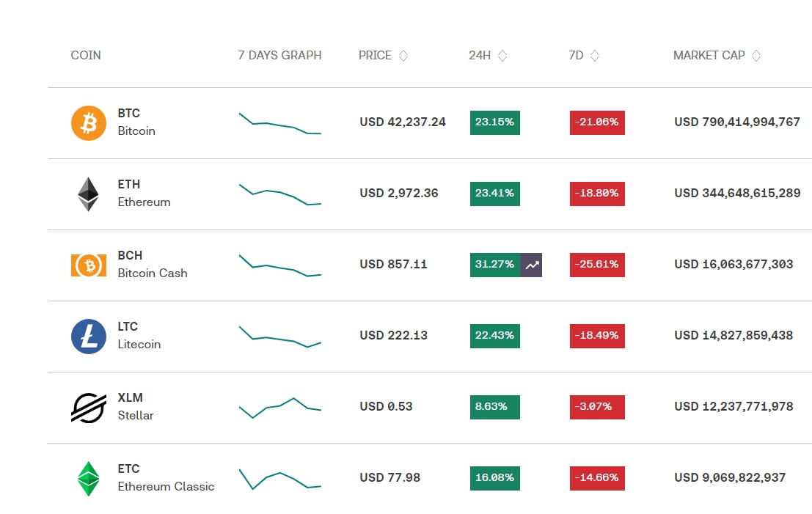Click the Bitcoin 7 days graph sparkline
This screenshot has height=514, width=812.
pos(280,123)
